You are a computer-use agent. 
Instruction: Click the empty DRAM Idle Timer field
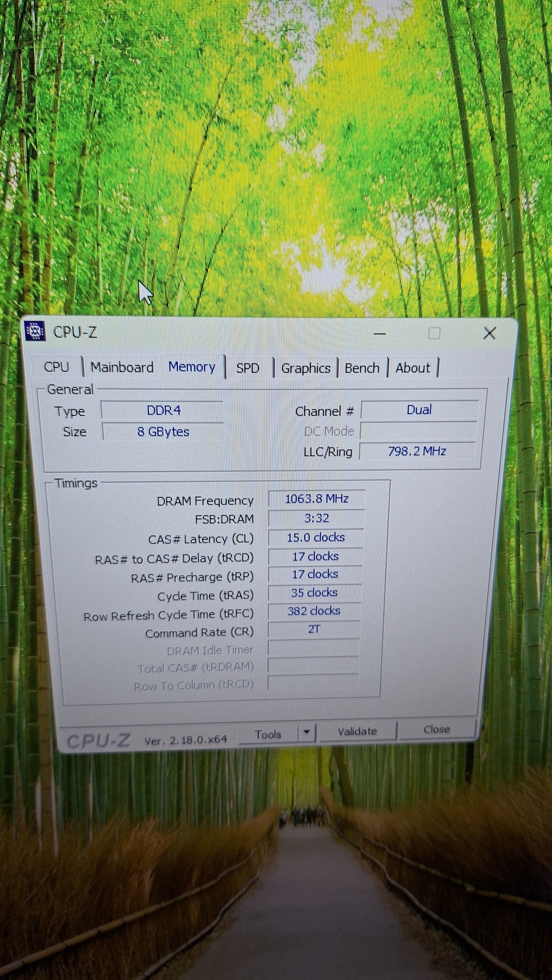pos(313,648)
